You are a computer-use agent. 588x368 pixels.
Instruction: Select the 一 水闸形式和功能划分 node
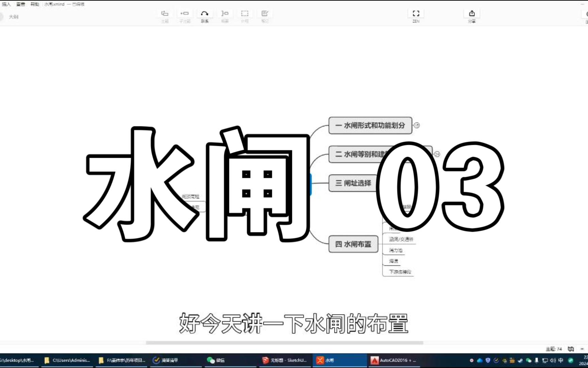[370, 125]
